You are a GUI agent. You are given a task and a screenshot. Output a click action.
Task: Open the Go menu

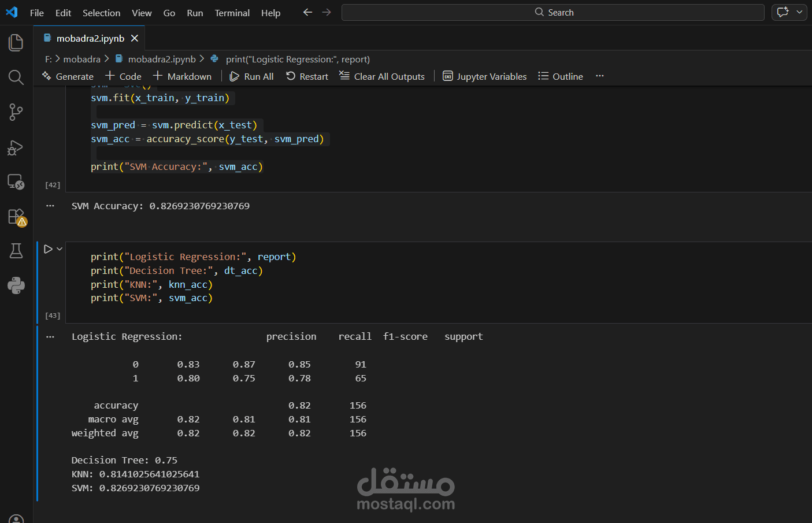click(169, 13)
